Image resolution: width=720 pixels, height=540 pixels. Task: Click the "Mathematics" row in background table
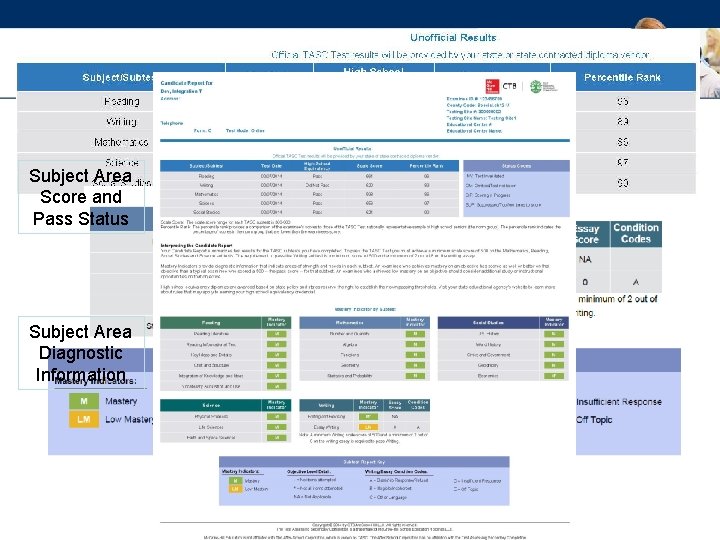(x=121, y=142)
